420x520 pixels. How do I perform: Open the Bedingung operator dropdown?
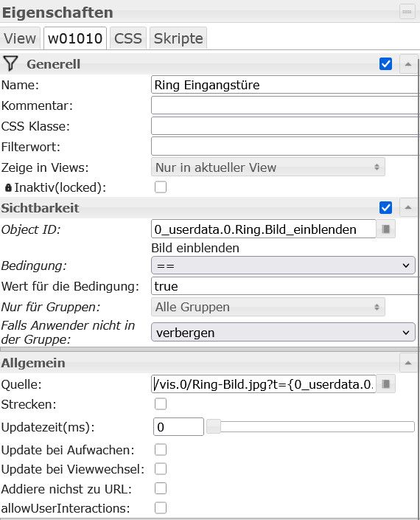[x=283, y=266]
